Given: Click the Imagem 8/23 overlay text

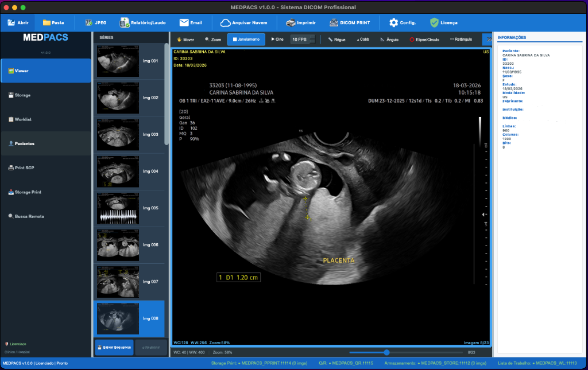Looking at the screenshot, I should [x=476, y=342].
